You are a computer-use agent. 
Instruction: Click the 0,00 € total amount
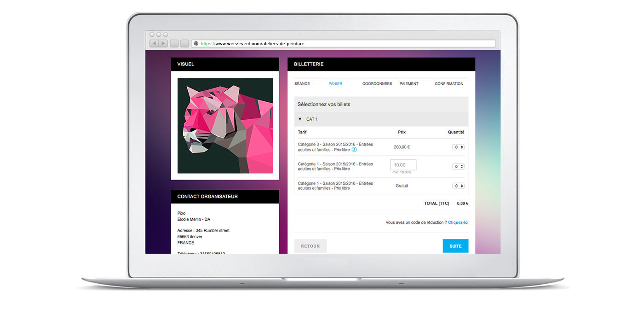click(462, 203)
